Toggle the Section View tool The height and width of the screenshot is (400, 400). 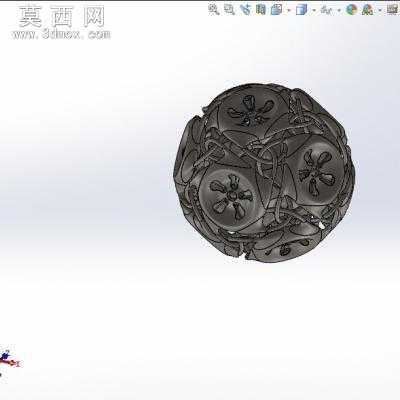tap(261, 9)
